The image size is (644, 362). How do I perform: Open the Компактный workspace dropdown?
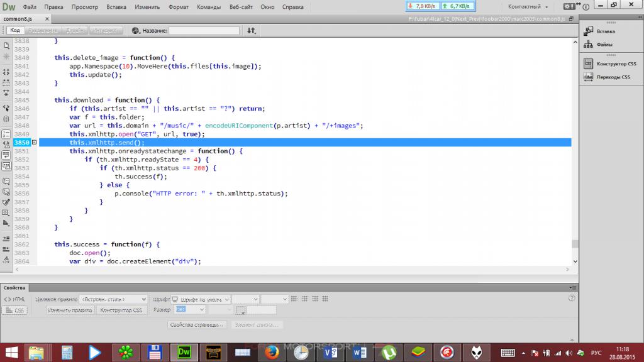click(528, 6)
